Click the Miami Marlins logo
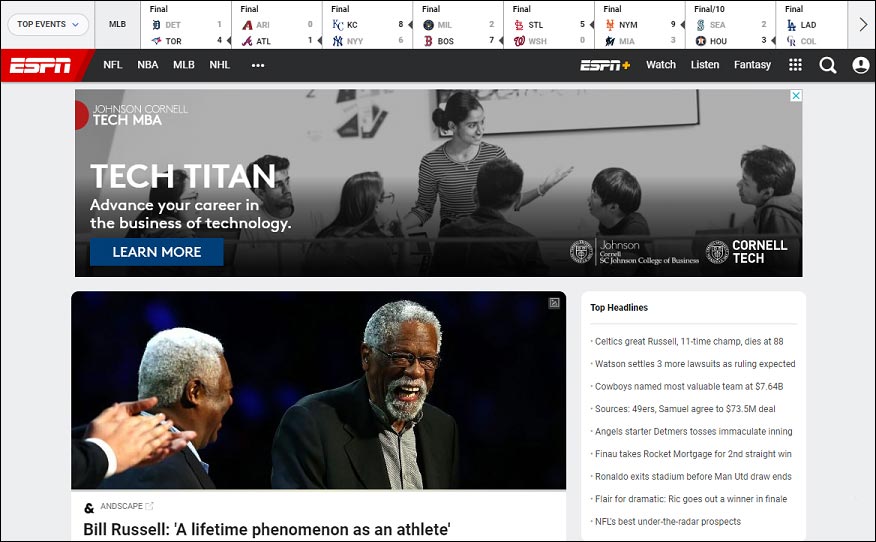876x542 pixels. pos(610,41)
